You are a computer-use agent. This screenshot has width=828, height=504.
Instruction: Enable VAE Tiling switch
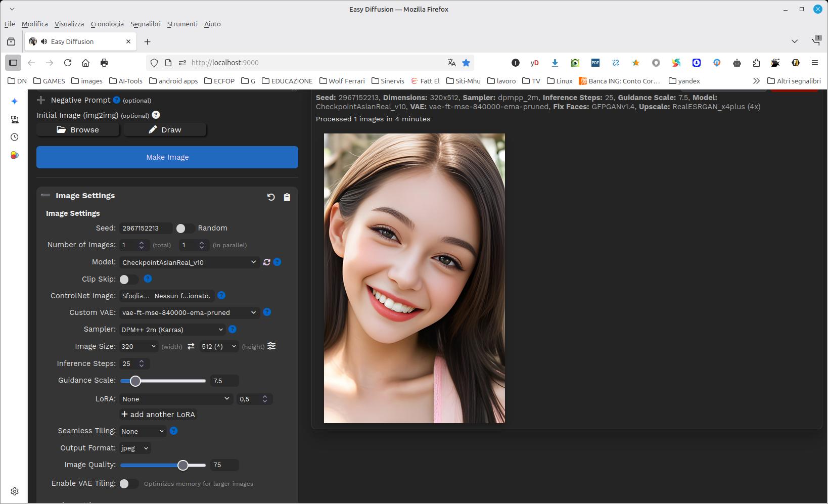(129, 484)
